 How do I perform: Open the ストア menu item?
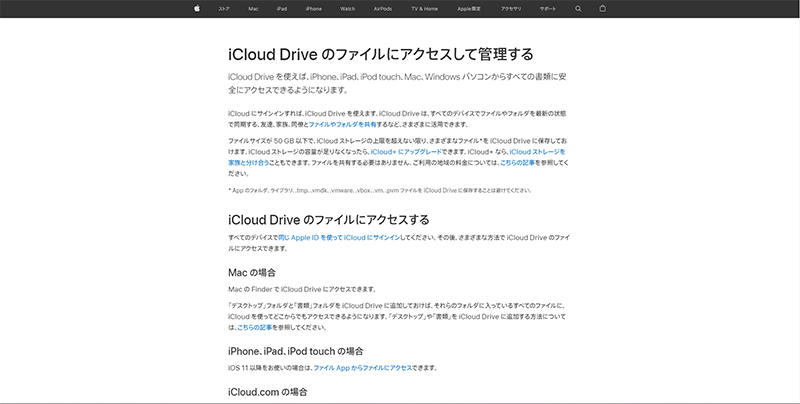pyautogui.click(x=224, y=9)
